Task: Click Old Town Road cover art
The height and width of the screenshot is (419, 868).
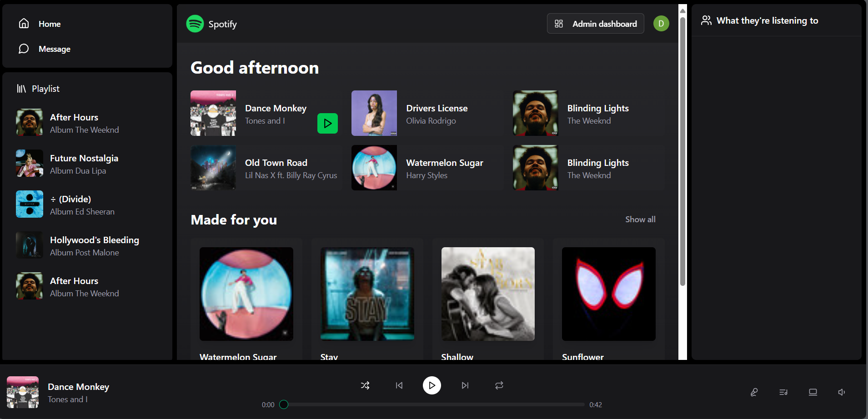Action: click(x=213, y=168)
